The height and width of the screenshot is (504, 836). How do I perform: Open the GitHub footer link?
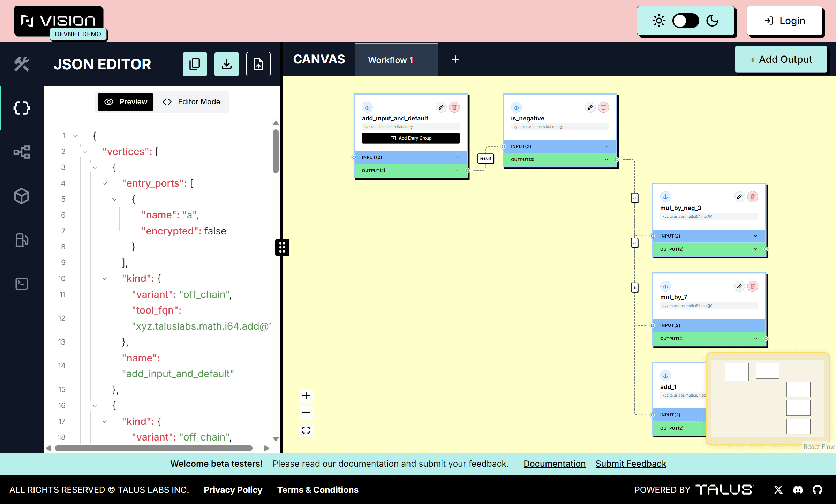[818, 490]
